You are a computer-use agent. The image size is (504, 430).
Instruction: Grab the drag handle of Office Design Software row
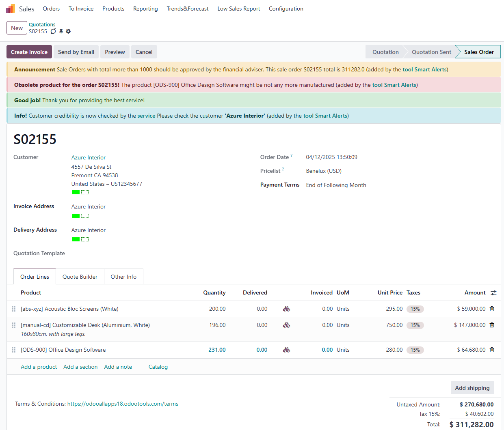13,350
